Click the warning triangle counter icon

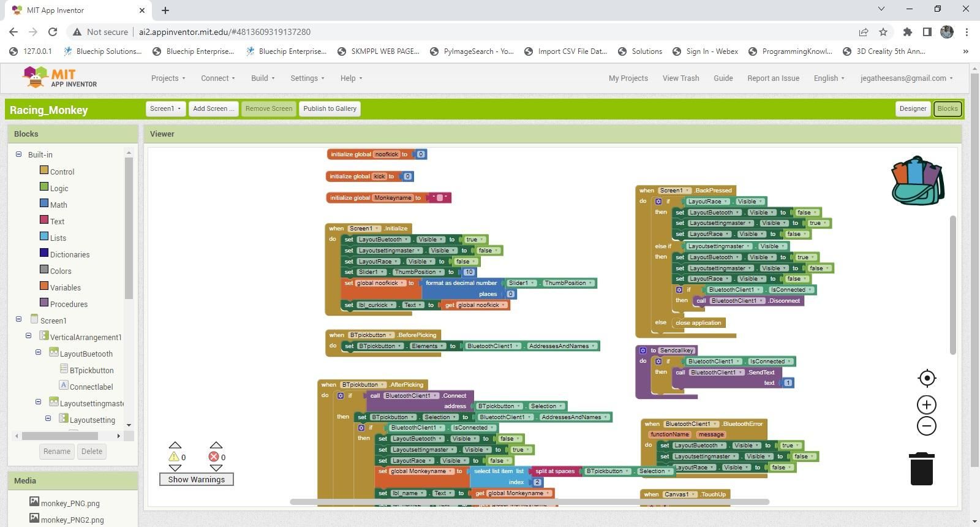(174, 457)
